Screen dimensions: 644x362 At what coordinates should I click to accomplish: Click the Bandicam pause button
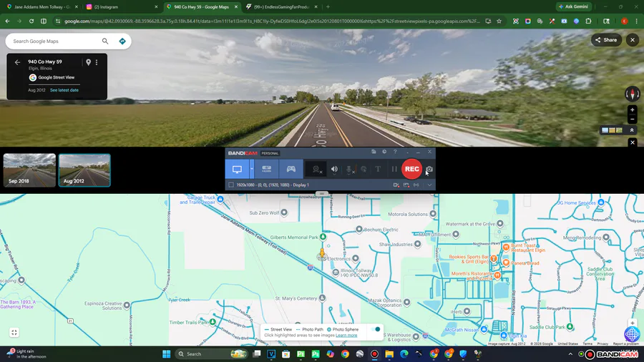394,169
